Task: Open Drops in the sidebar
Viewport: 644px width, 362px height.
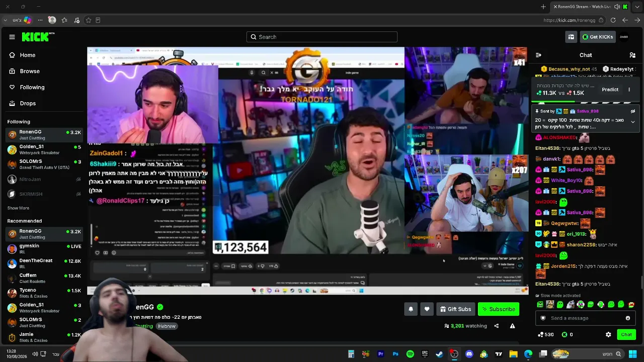Action: pos(43,104)
